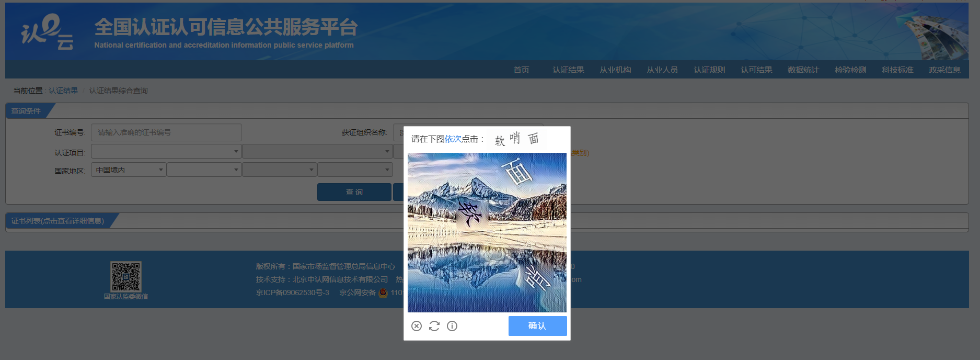Expand the fourth 国家地区 dropdown
The image size is (980, 360).
click(x=355, y=170)
